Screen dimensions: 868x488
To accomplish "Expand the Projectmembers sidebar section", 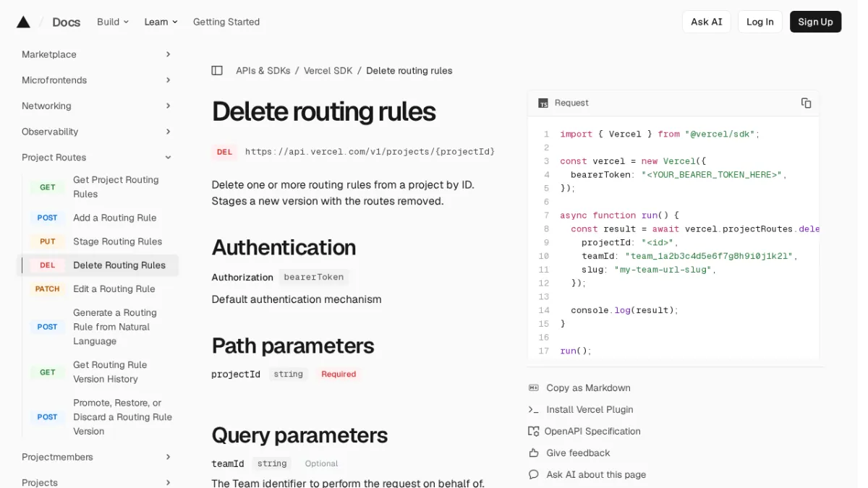I will point(97,457).
